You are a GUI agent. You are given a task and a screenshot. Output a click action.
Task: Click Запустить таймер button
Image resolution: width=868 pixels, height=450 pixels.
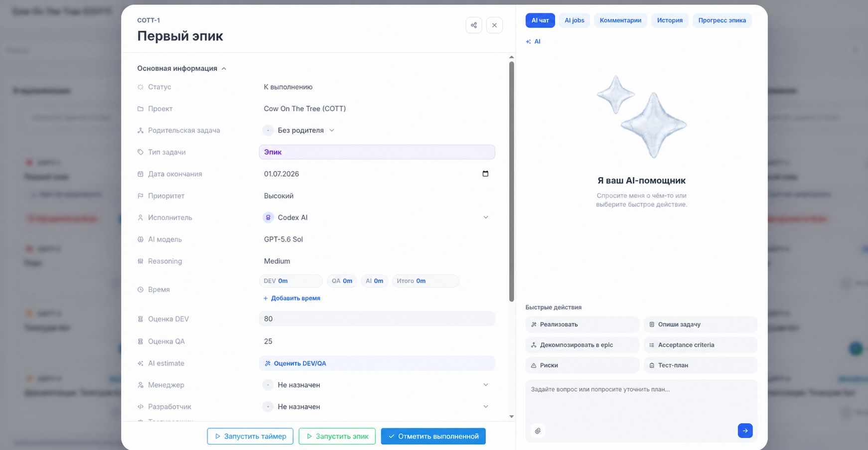pyautogui.click(x=250, y=436)
